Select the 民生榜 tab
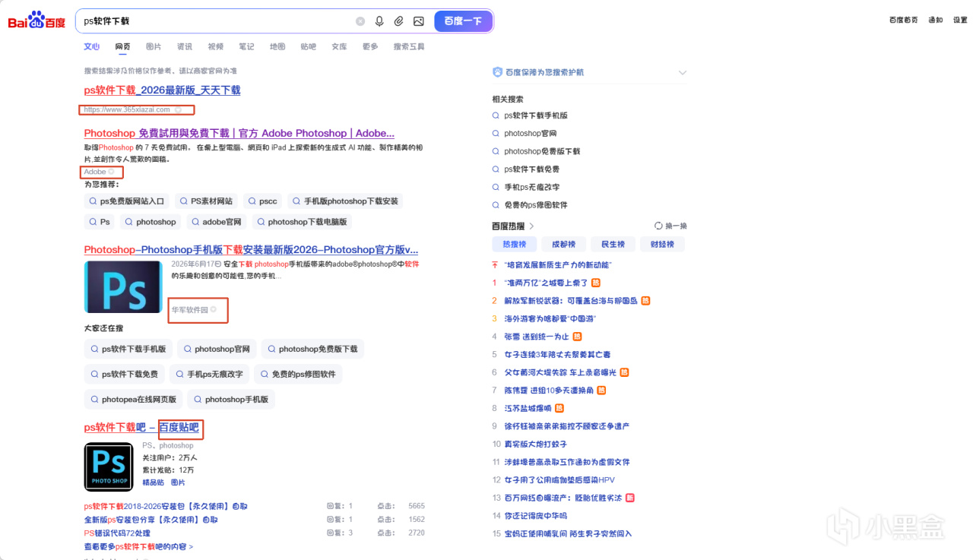The width and height of the screenshot is (973, 560). click(x=613, y=244)
